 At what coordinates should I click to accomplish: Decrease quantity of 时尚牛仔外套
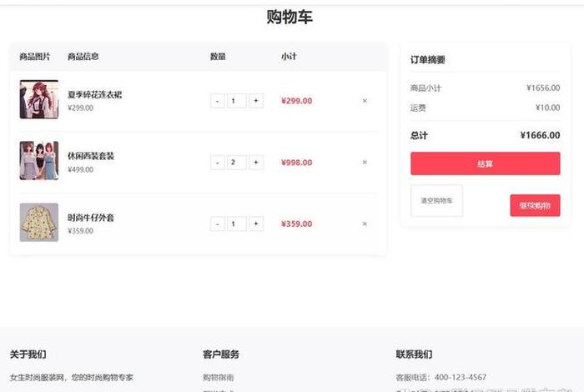tap(217, 224)
